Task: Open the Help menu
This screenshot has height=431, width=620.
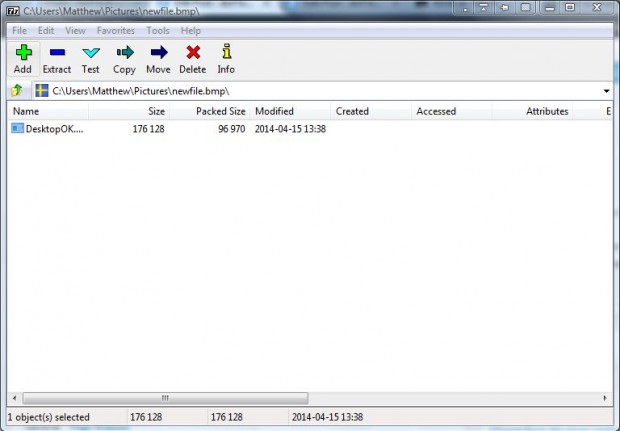Action: [191, 30]
